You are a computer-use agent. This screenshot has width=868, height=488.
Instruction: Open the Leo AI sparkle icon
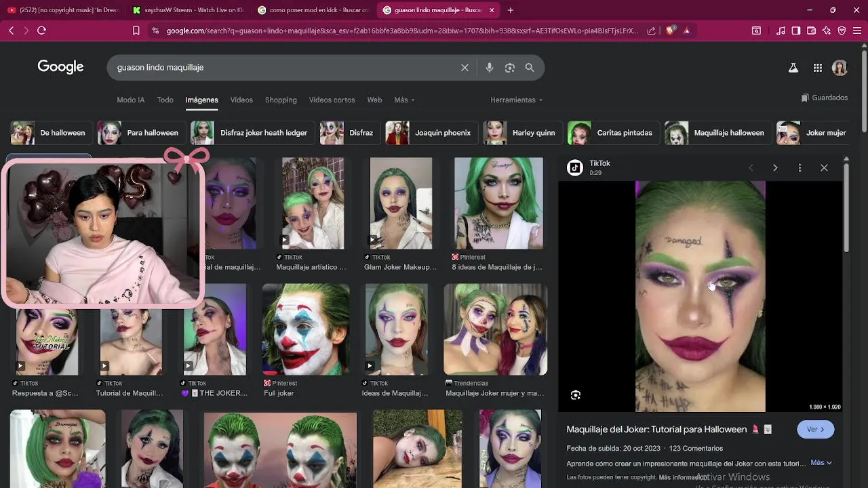[x=826, y=30]
